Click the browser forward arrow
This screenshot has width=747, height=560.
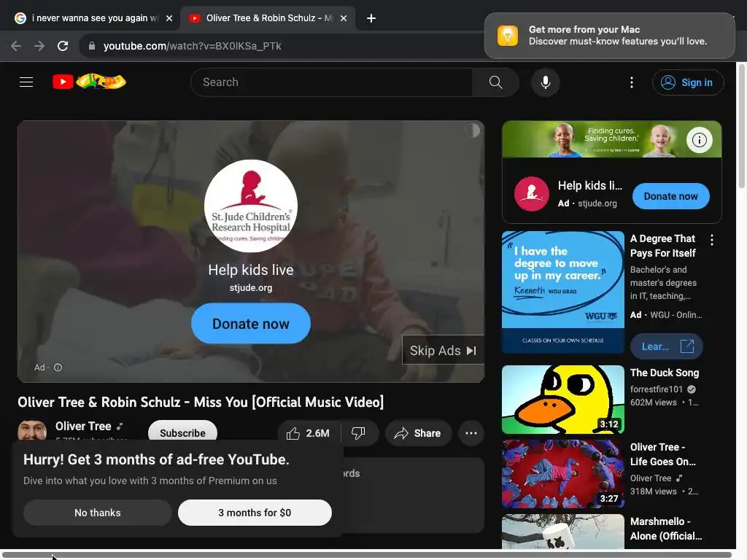[39, 46]
